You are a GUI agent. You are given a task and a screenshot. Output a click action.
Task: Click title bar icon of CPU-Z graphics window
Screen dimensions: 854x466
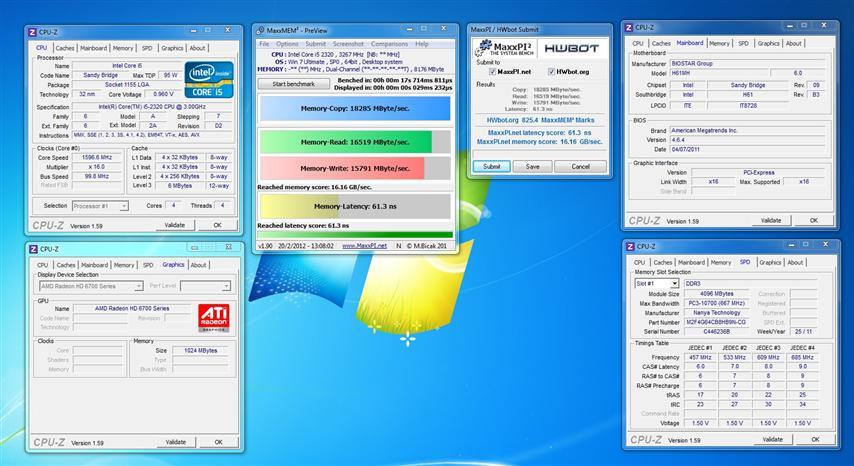[33, 249]
